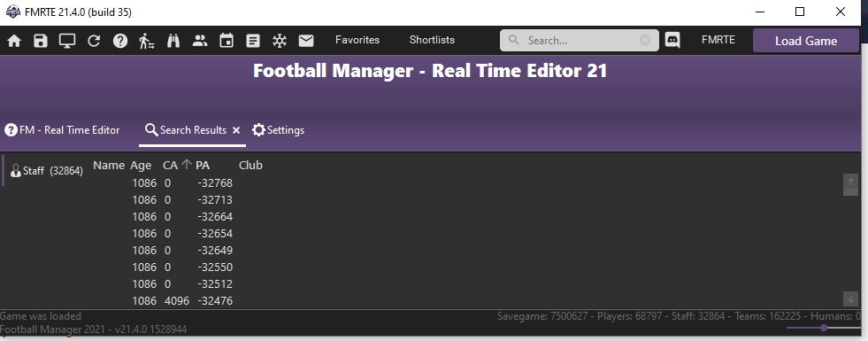
Task: Click the 'Game was loaded' status text
Action: tap(41, 316)
